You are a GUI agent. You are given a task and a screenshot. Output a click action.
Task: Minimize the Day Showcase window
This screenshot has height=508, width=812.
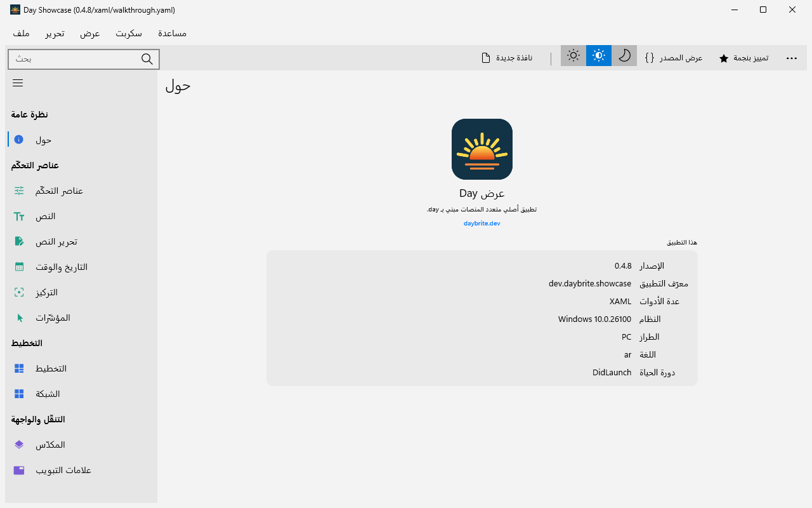tap(734, 10)
